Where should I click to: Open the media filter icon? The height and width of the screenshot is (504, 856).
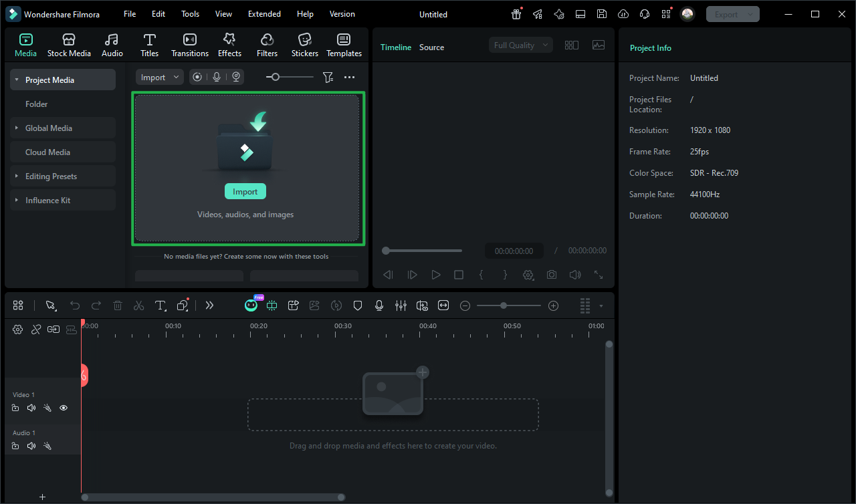(328, 78)
